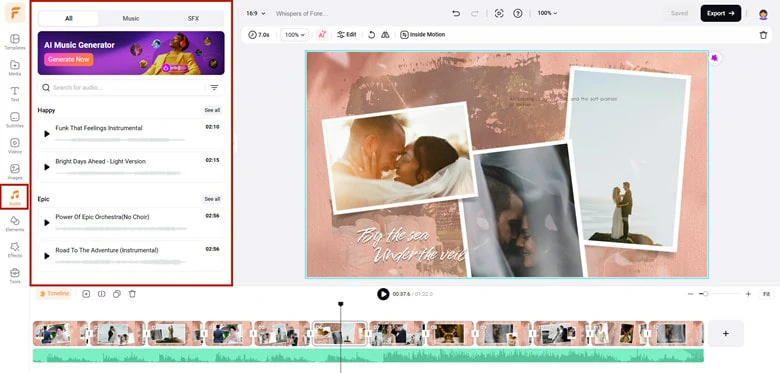The height and width of the screenshot is (373, 780).
Task: Open the Subtitles panel in sidebar
Action: pos(14,119)
